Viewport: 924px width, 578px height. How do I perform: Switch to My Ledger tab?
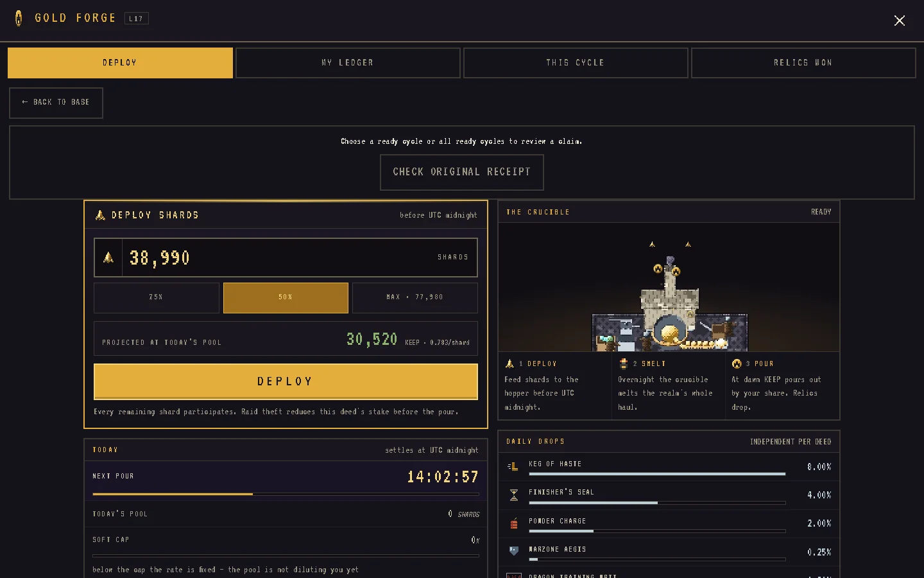pyautogui.click(x=348, y=63)
